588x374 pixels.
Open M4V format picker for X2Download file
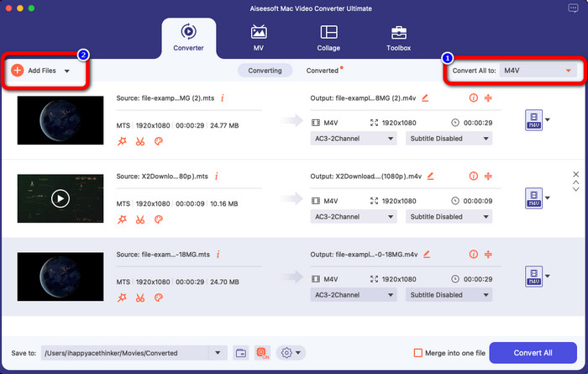click(537, 198)
